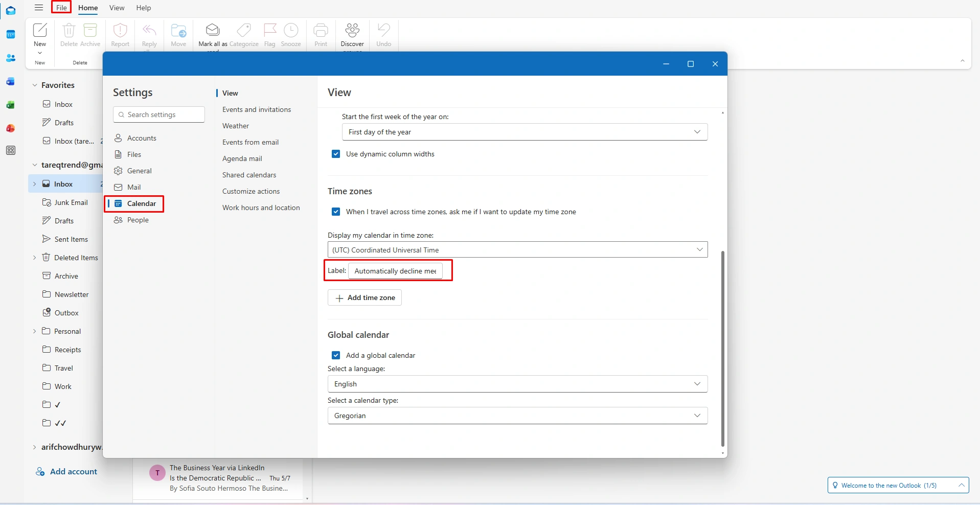Click the Flag icon in ribbon

pos(270,30)
